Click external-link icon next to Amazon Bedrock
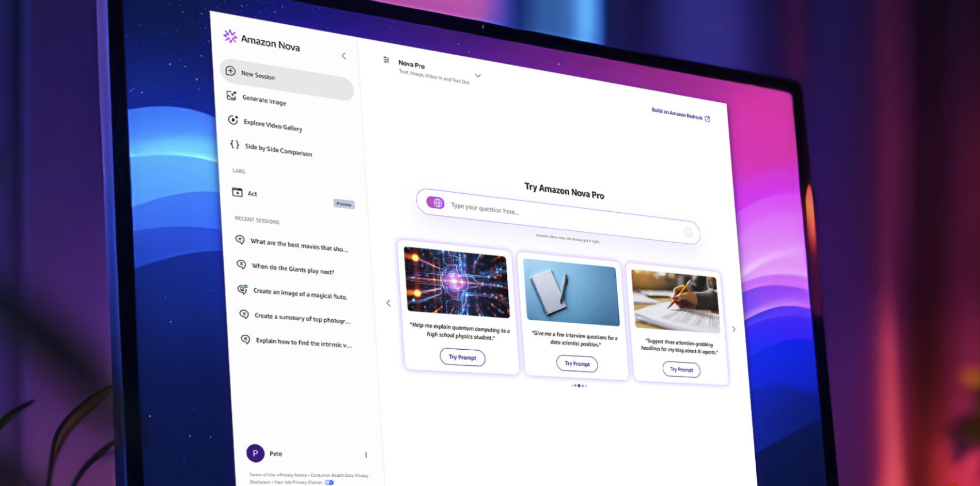The height and width of the screenshot is (486, 980). 707,119
